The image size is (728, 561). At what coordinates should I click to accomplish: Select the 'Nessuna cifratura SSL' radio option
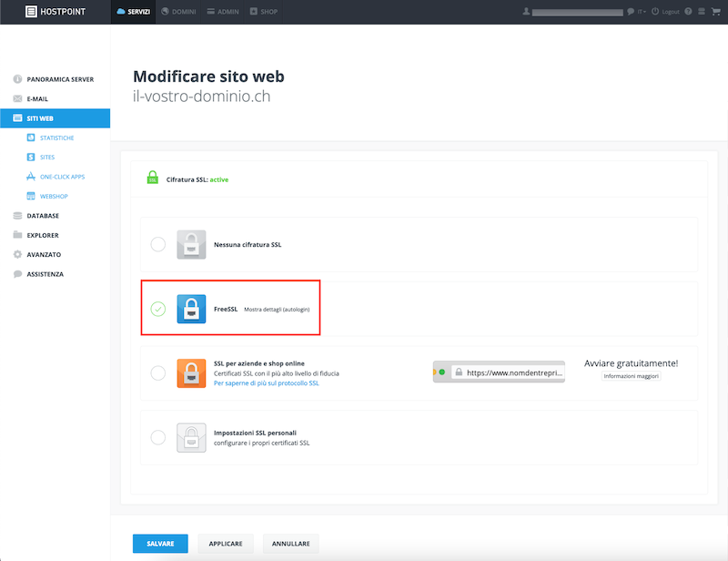point(157,244)
